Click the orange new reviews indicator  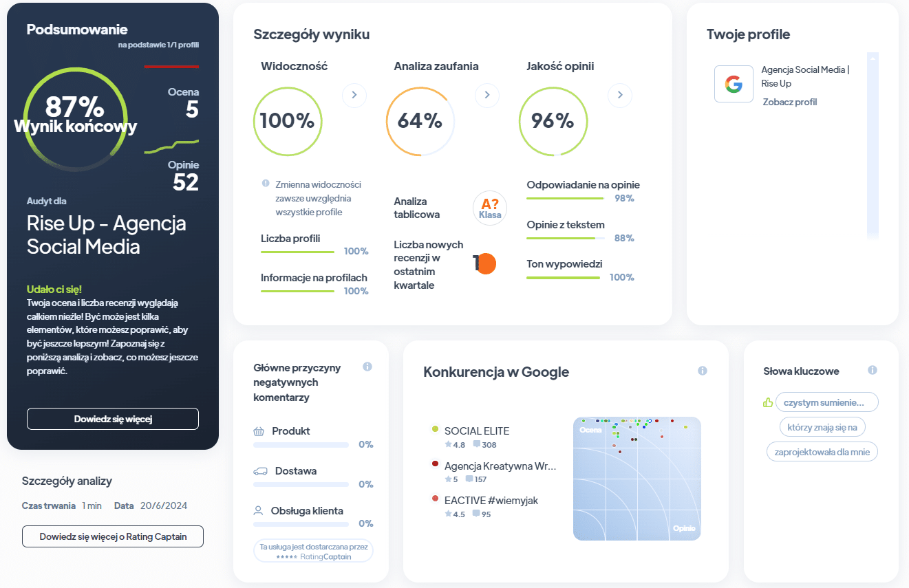click(486, 263)
